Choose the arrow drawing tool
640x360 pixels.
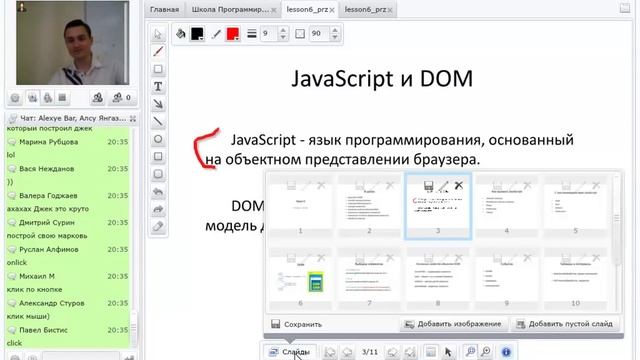pyautogui.click(x=158, y=104)
